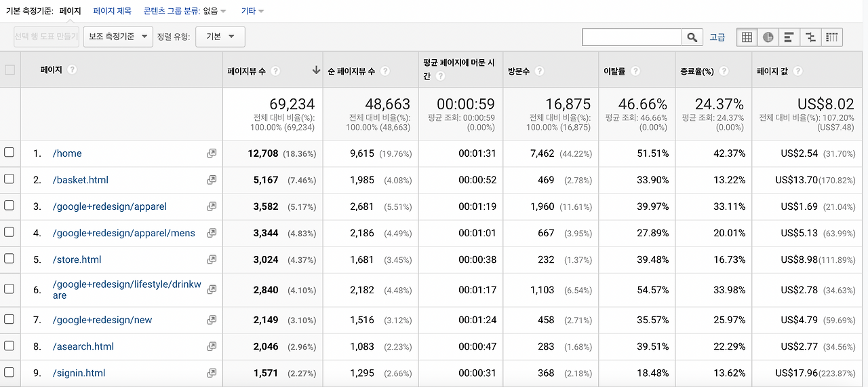Open the 보조 측정기준 dropdown
Image resolution: width=868 pixels, height=387 pixels.
coord(118,37)
